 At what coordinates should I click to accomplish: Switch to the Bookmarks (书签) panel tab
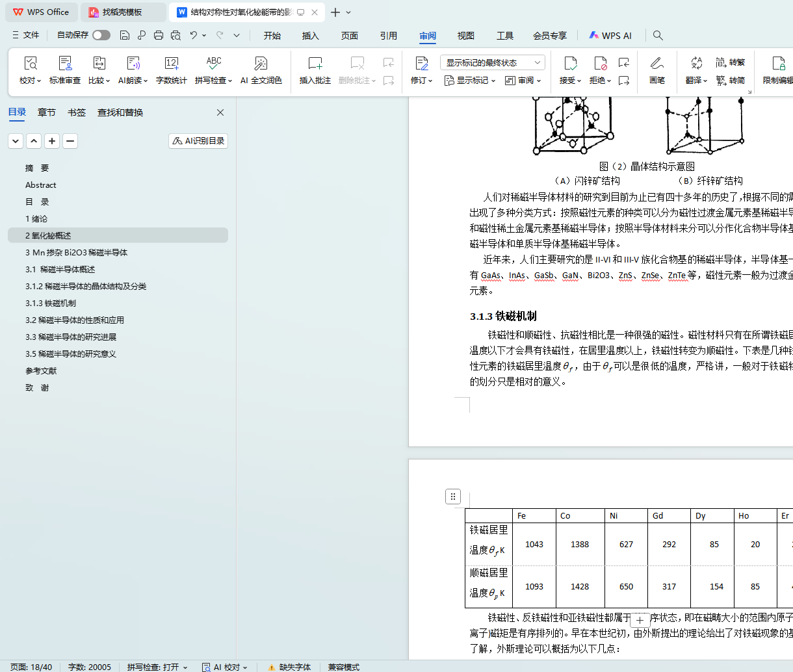coord(77,112)
